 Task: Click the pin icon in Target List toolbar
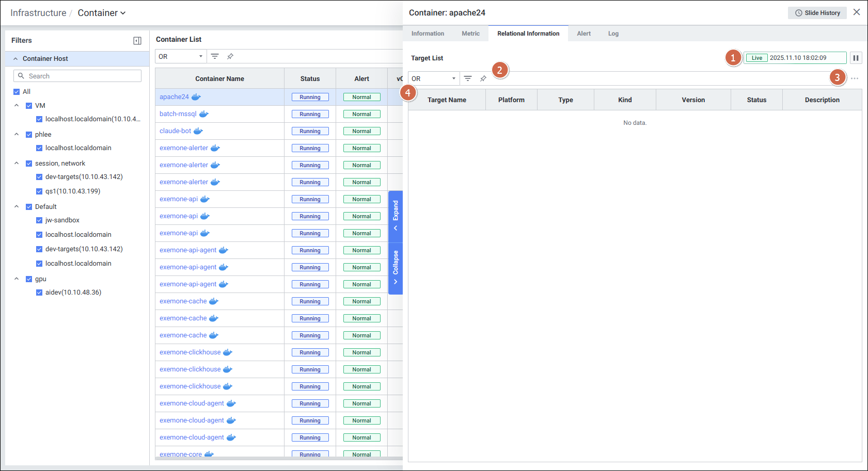483,78
